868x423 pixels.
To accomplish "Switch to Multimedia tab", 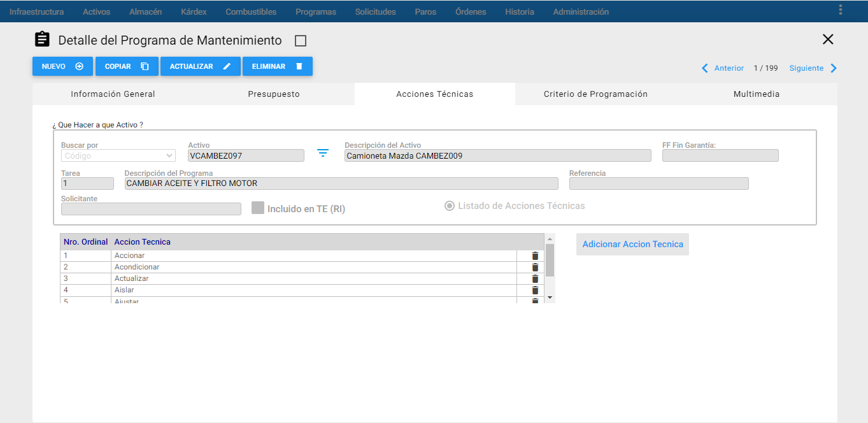I will 757,94.
